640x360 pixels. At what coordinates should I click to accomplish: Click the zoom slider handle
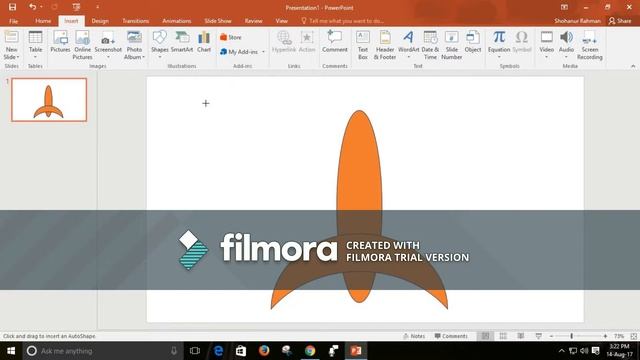pos(571,336)
